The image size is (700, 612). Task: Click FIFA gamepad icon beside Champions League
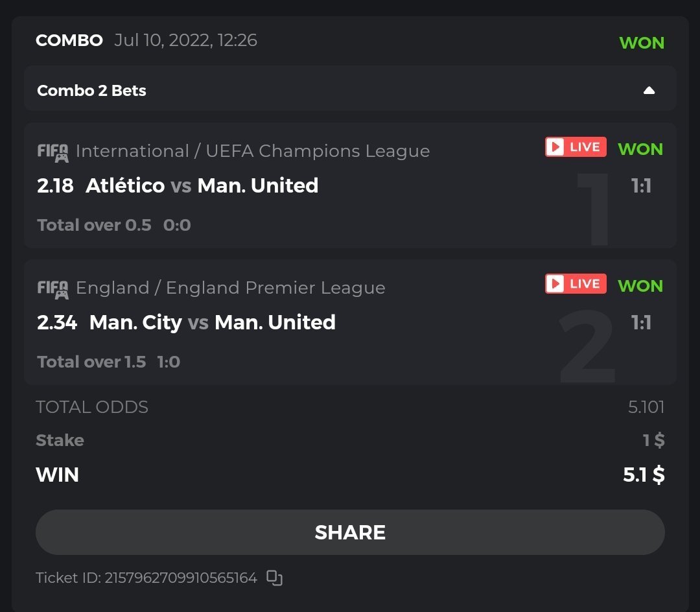coord(52,152)
